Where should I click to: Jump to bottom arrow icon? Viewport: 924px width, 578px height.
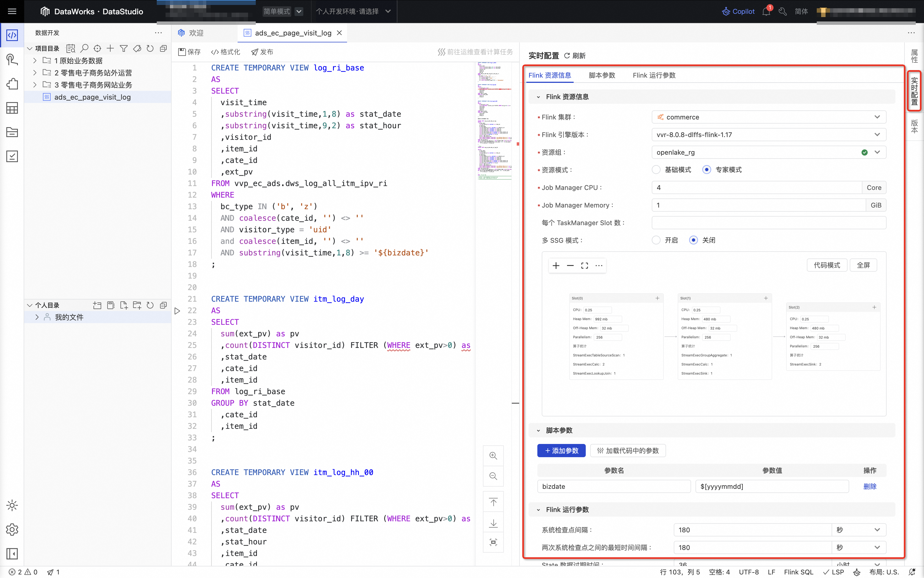(x=493, y=523)
